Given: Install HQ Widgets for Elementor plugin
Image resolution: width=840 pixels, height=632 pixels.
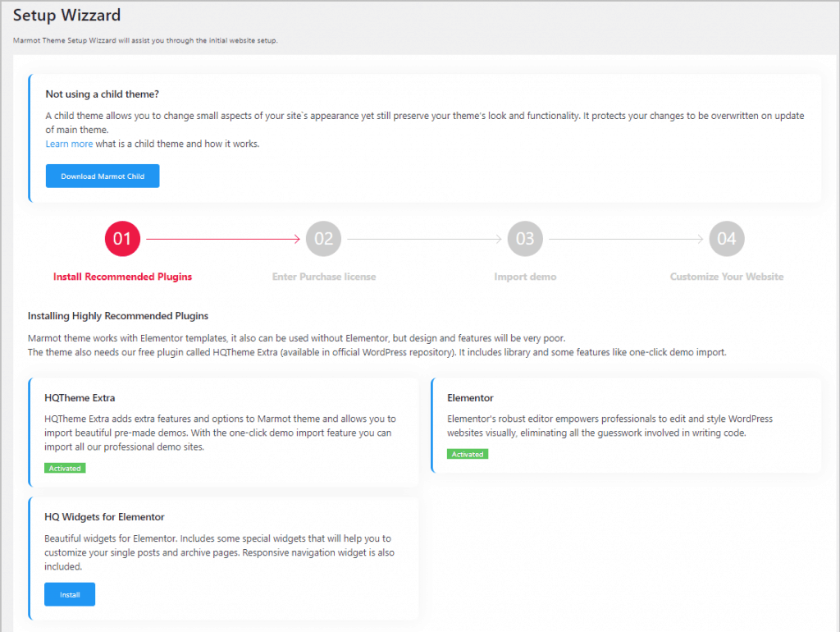Looking at the screenshot, I should point(70,594).
